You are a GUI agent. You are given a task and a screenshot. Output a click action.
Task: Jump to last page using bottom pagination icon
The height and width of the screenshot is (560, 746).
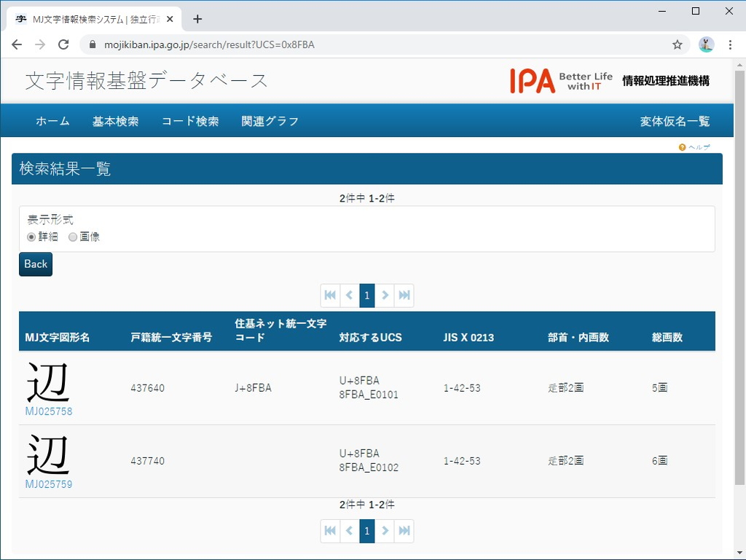point(404,531)
